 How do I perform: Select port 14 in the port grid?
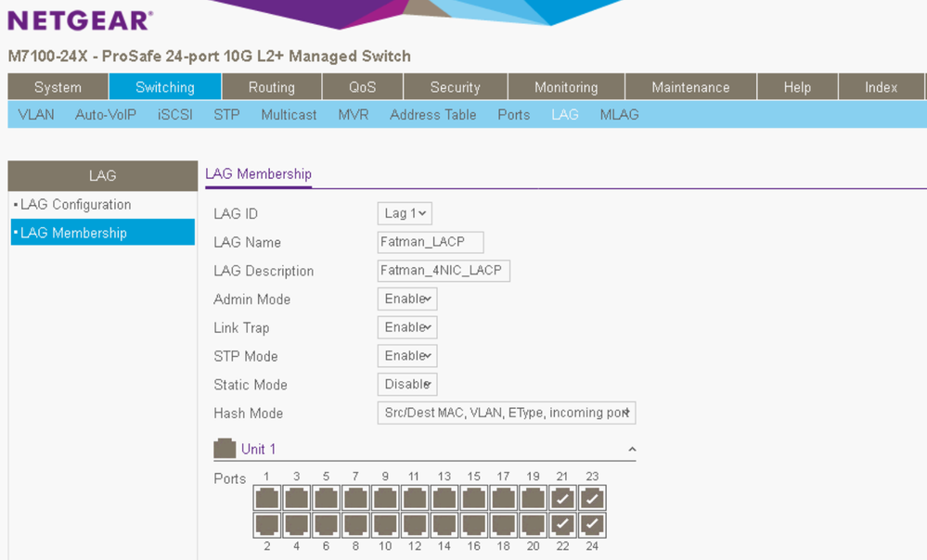pos(444,525)
